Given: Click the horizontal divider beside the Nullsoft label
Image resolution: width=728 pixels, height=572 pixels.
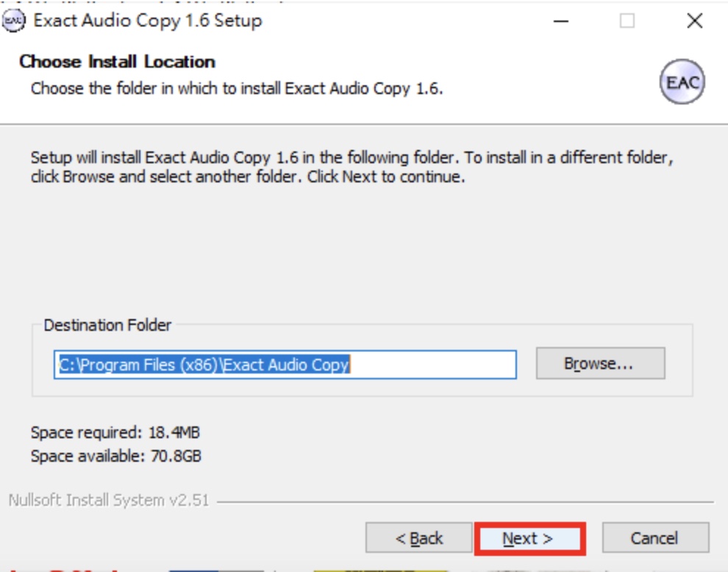Looking at the screenshot, I should 465,502.
